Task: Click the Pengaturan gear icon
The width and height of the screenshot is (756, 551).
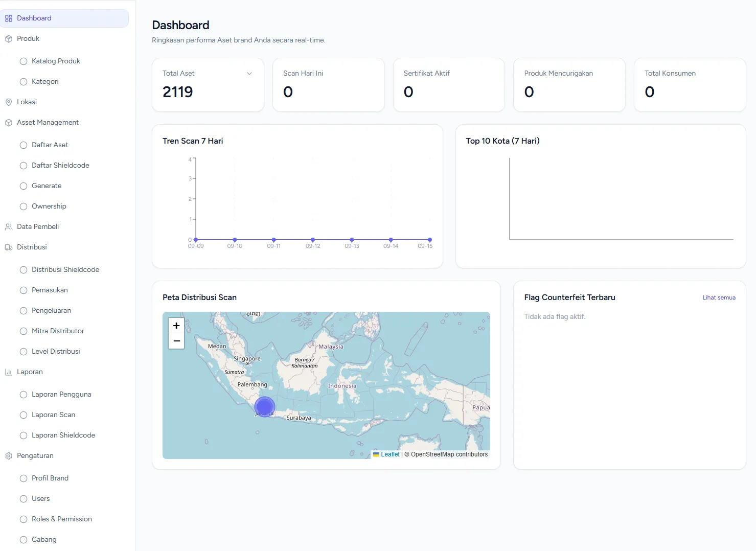Action: point(9,456)
